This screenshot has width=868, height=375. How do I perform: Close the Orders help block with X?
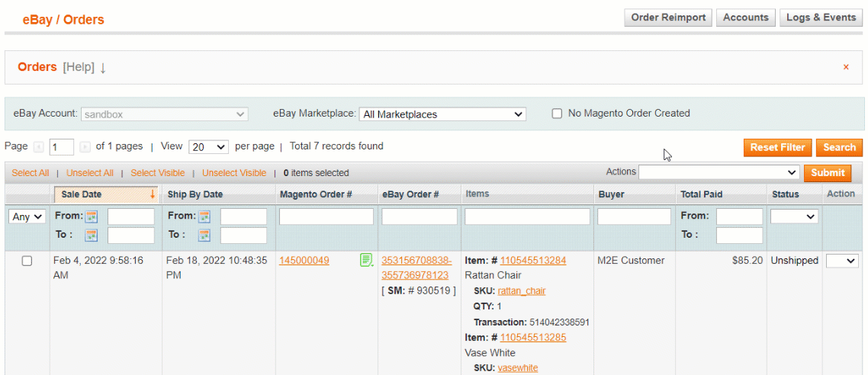[846, 67]
